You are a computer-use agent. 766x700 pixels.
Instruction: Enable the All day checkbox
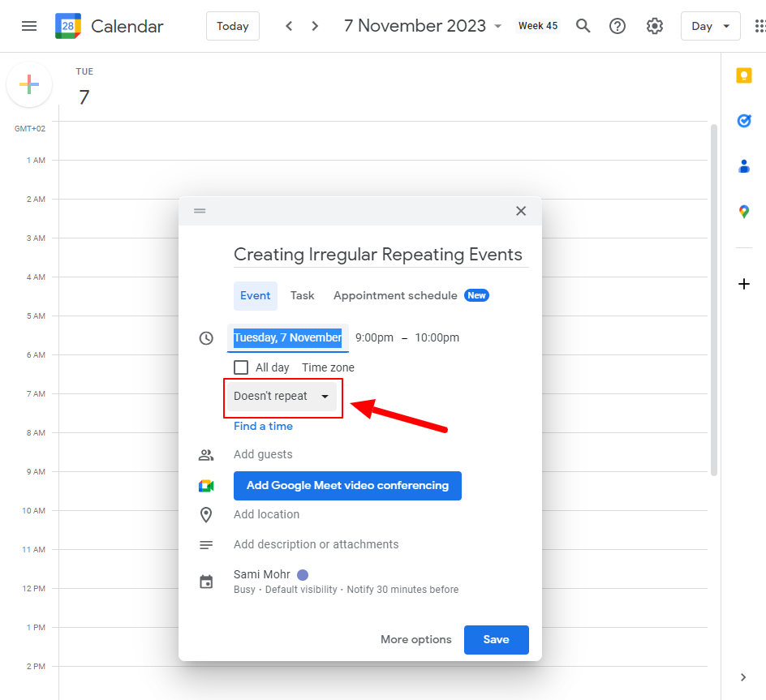pos(240,367)
